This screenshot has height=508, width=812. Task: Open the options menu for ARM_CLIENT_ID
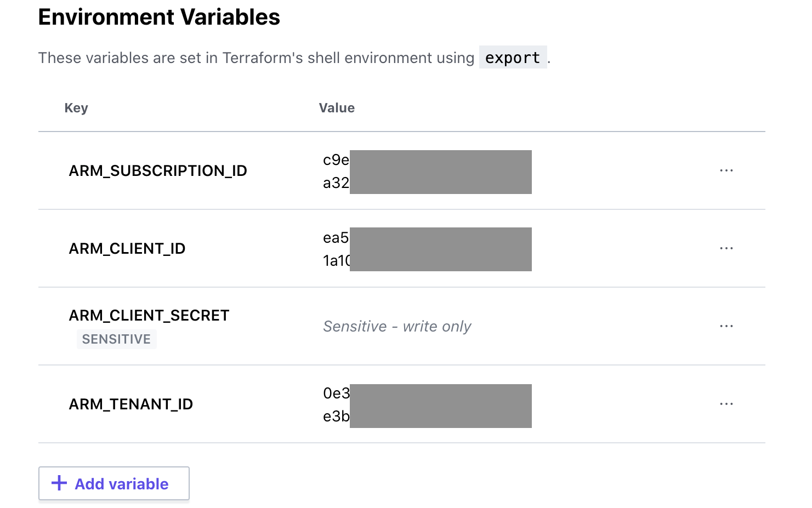726,248
